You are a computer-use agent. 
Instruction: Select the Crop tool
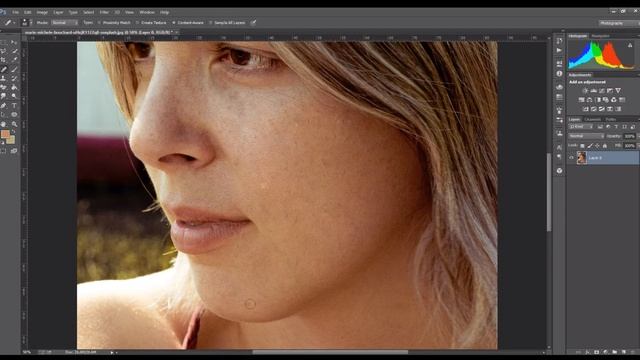click(4, 60)
